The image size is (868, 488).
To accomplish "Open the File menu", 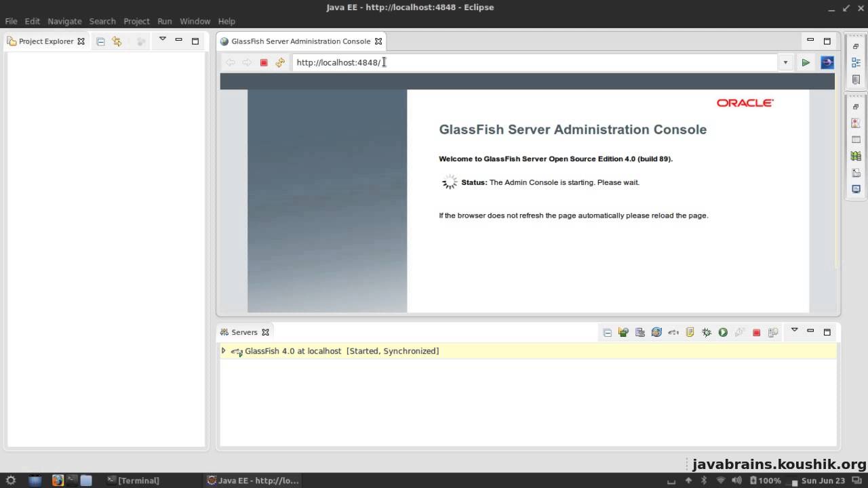I will 11,21.
